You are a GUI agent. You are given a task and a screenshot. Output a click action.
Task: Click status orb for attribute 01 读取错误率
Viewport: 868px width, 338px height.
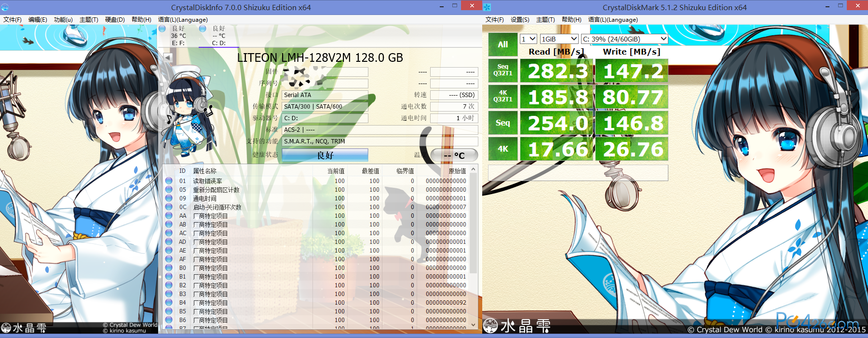pos(169,181)
